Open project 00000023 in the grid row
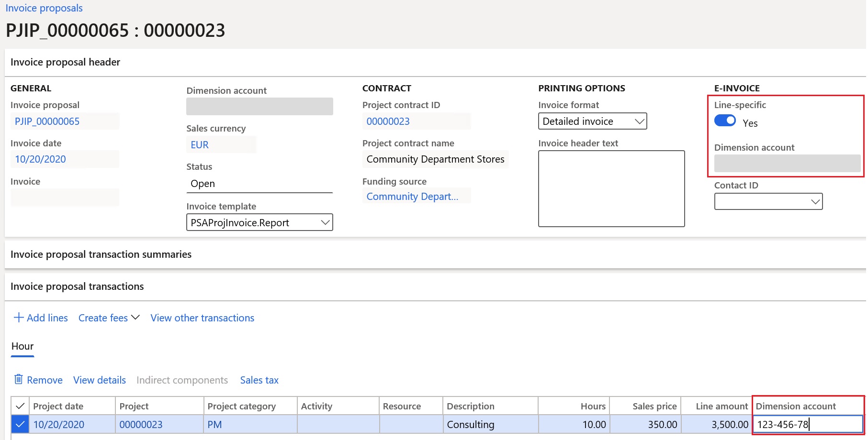This screenshot has height=440, width=868. tap(141, 425)
